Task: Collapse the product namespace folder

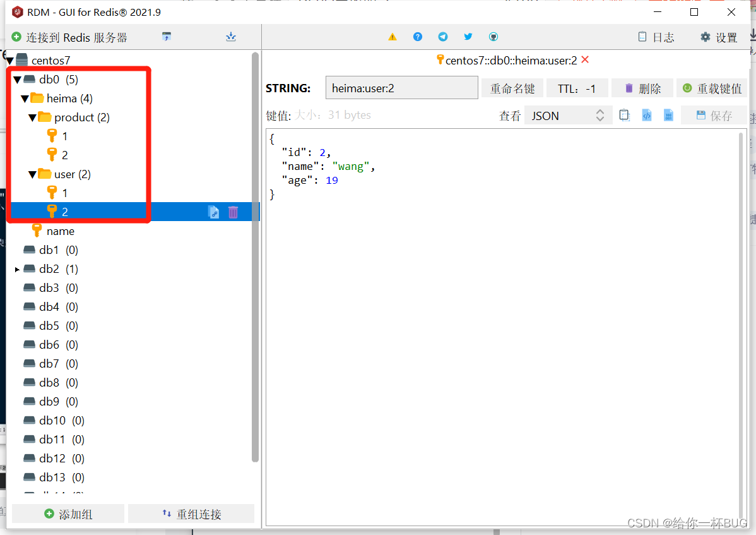Action: coord(33,117)
